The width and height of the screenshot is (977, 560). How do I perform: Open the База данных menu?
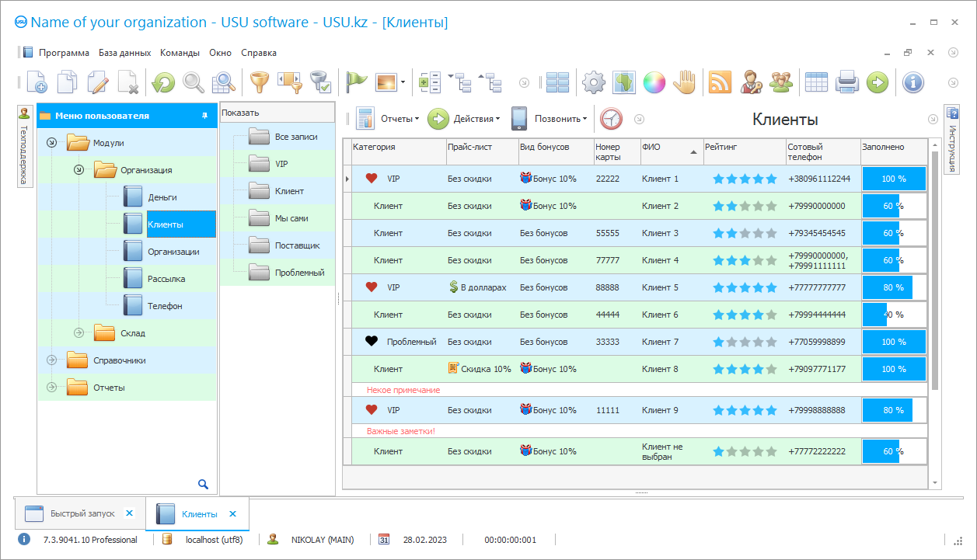[124, 53]
